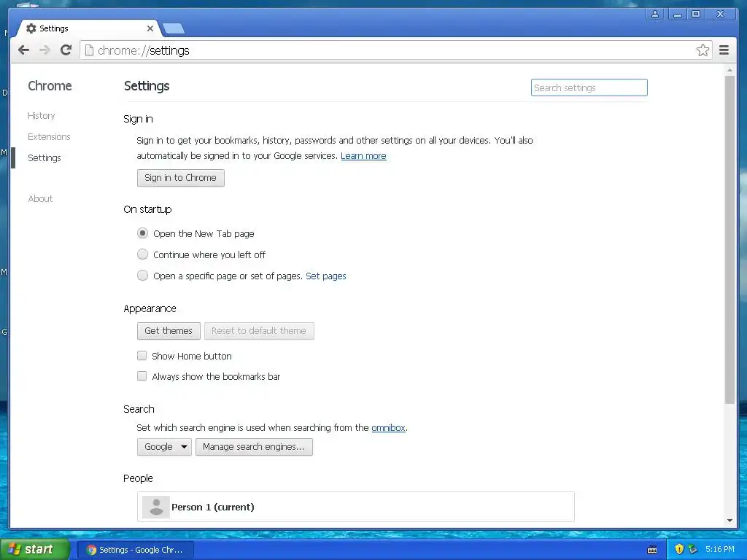This screenshot has width=747, height=560.
Task: Click the security shield tray icon
Action: [679, 549]
